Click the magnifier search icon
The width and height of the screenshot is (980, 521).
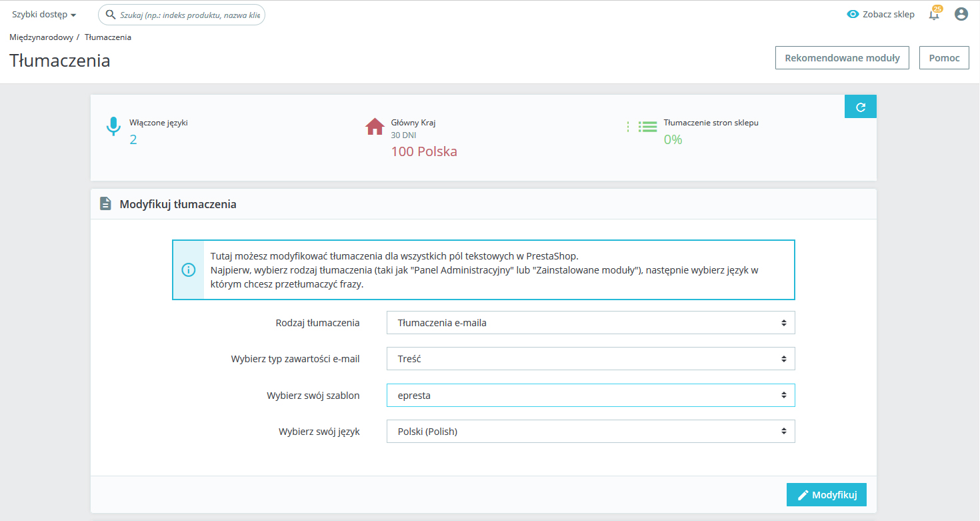(111, 15)
